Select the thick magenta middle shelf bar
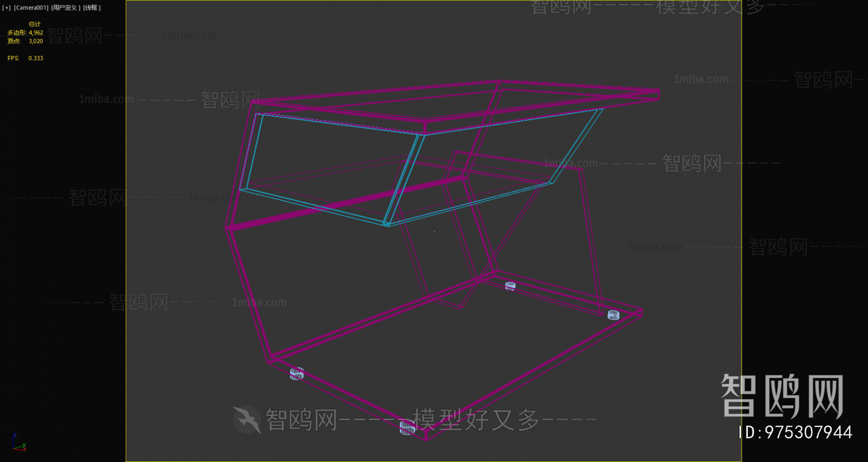 (347, 203)
